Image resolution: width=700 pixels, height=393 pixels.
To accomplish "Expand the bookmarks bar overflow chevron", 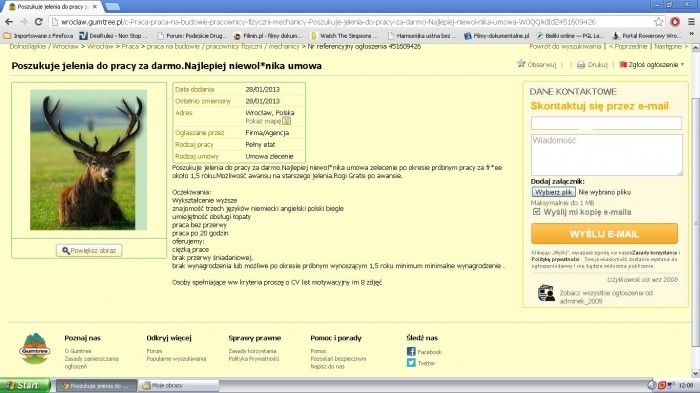I will pos(691,35).
